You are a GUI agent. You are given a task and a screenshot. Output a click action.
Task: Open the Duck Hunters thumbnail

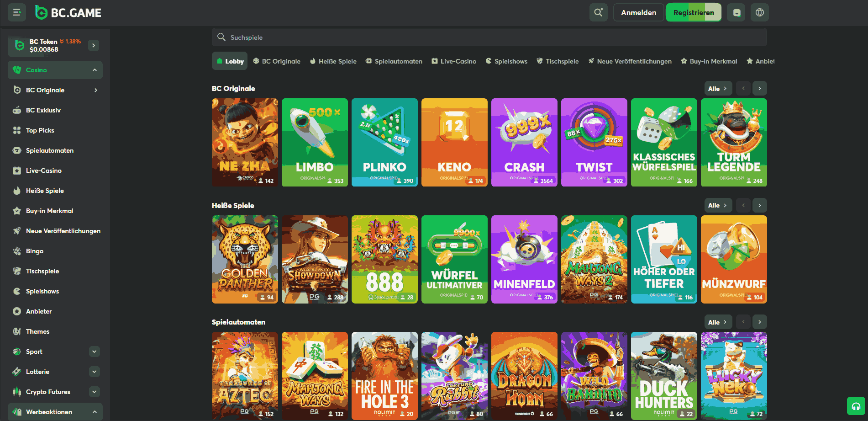click(x=664, y=376)
